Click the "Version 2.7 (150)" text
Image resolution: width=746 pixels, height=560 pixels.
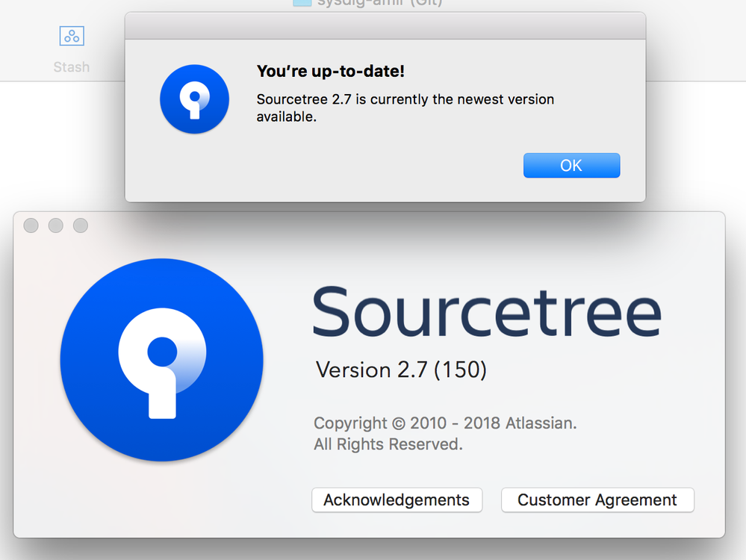click(x=401, y=370)
